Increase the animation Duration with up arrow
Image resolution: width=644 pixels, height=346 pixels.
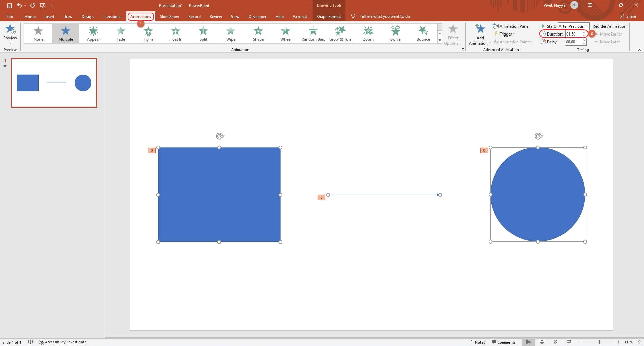pyautogui.click(x=584, y=32)
